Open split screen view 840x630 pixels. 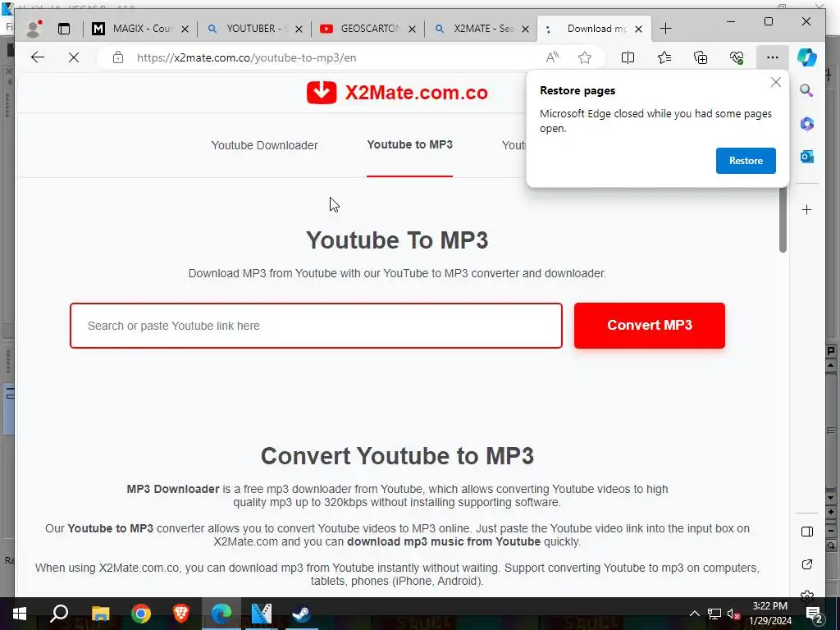(628, 57)
